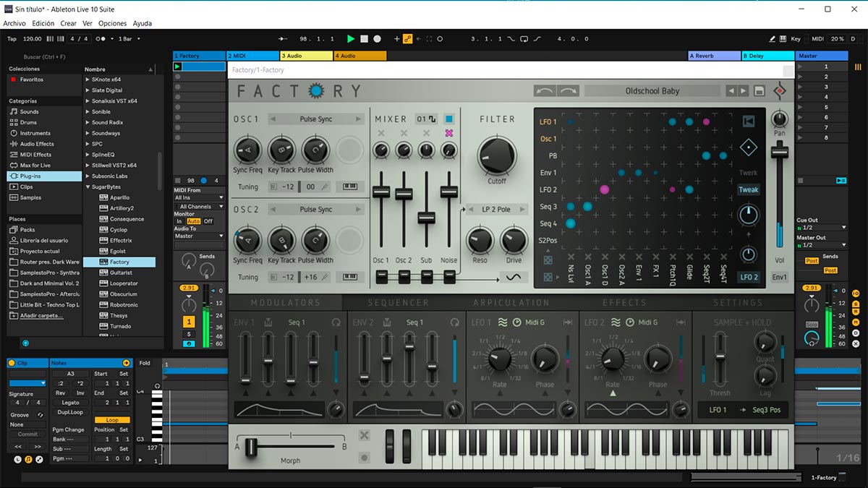Open the Audio To Master dropdown
Image resolution: width=868 pixels, height=488 pixels.
(x=200, y=236)
